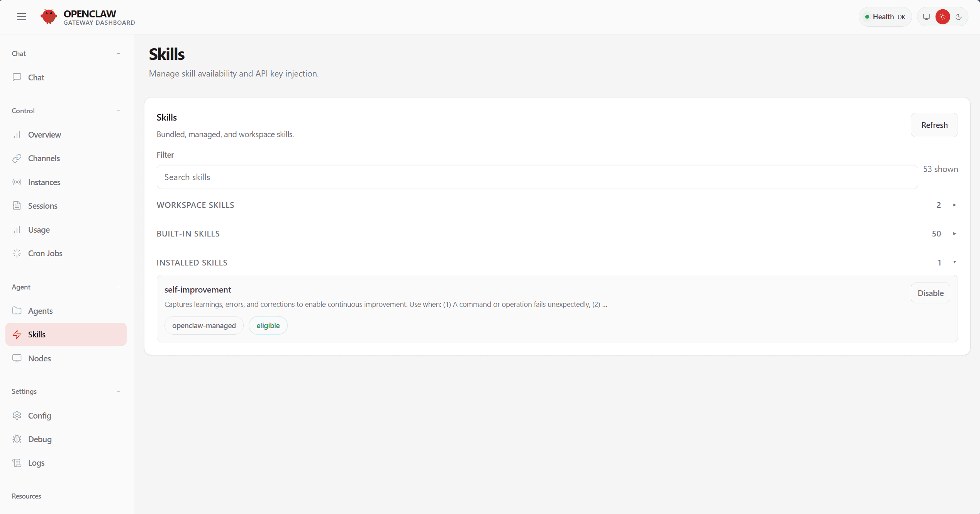Open Instances via its broadcast icon

point(17,182)
